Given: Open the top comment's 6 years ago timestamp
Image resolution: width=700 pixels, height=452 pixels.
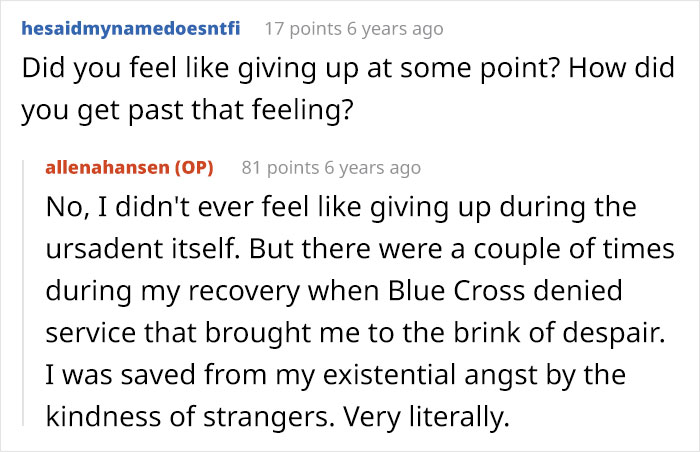Looking at the screenshot, I should click(395, 29).
